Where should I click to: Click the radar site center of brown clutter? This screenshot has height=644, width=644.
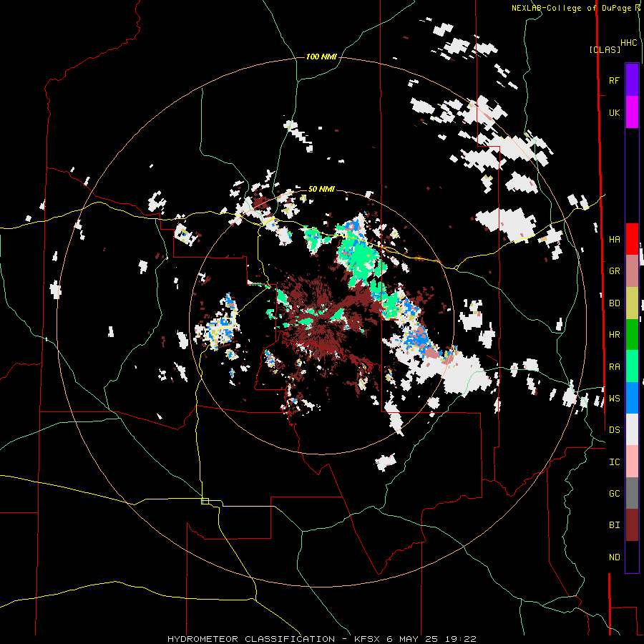coord(321,323)
